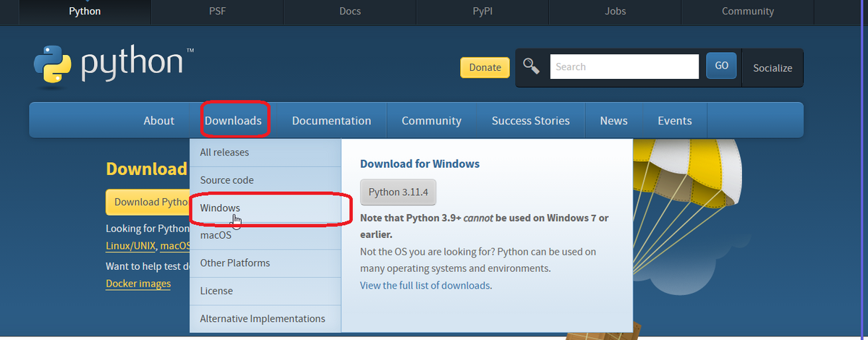The image size is (868, 340).
Task: Open the Documentation navigation menu
Action: [x=331, y=121]
